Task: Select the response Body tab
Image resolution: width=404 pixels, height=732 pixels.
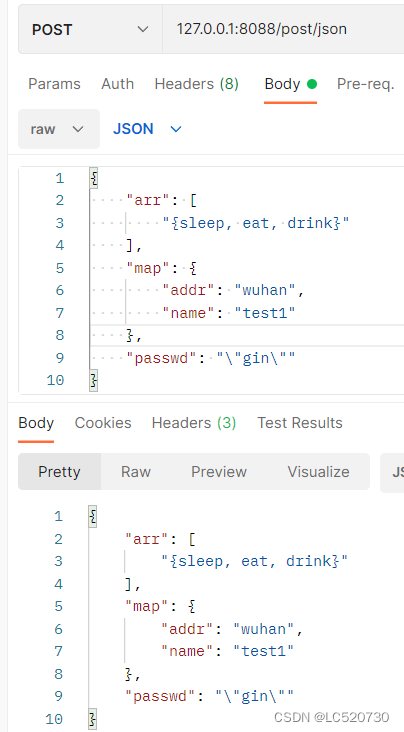Action: point(36,423)
